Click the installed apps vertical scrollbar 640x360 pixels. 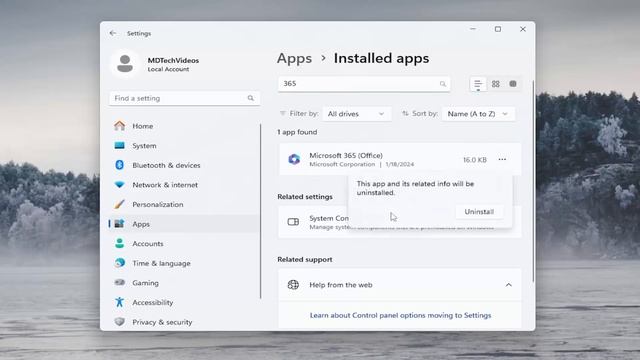coord(533,180)
